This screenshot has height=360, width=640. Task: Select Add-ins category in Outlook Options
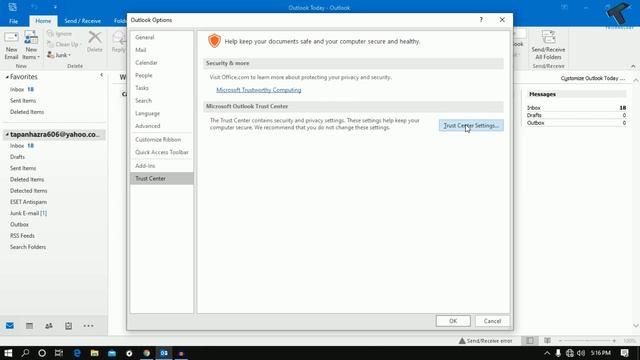pyautogui.click(x=162, y=166)
